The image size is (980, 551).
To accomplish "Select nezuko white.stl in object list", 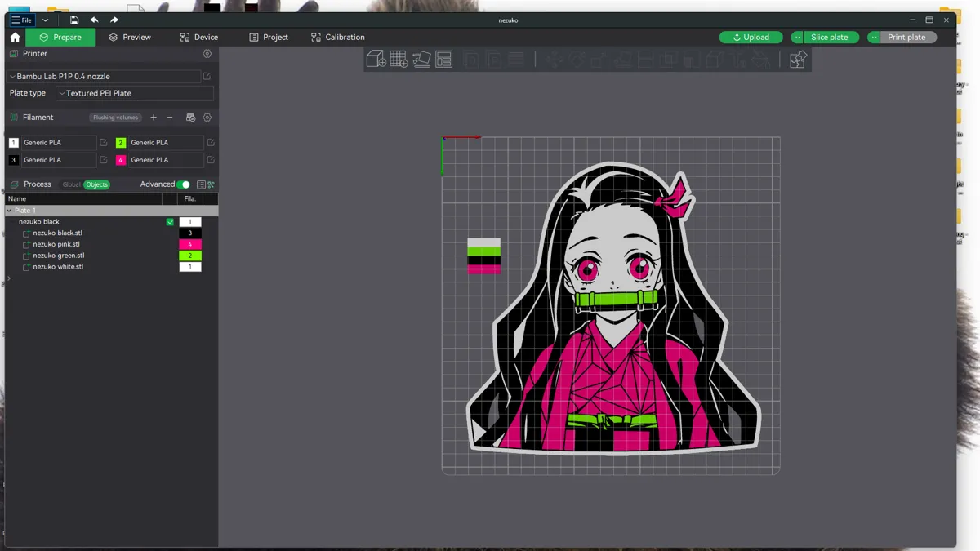I will click(58, 267).
